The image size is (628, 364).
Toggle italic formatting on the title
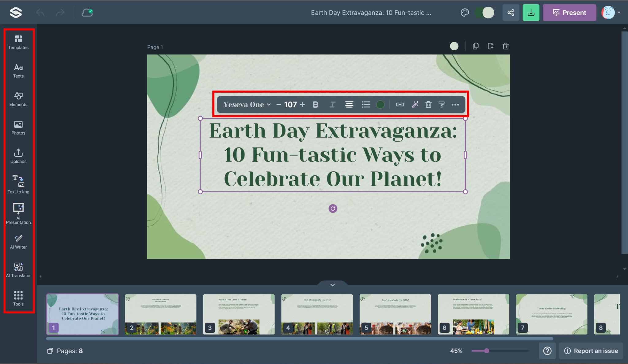332,105
